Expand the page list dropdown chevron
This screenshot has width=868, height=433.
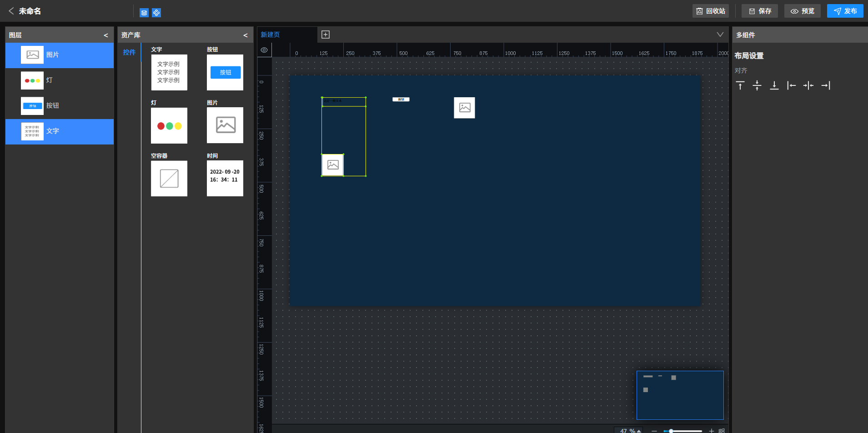(x=720, y=35)
